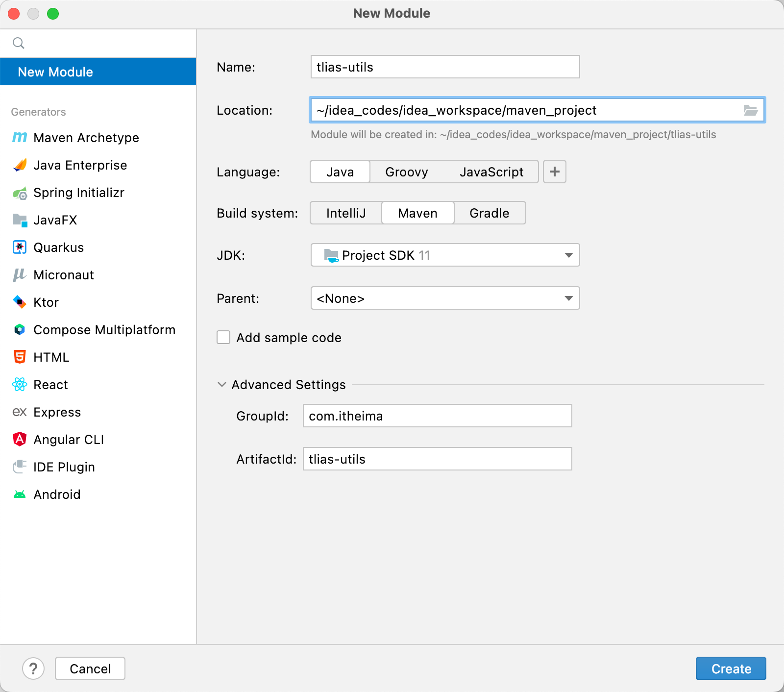Choose Maven build system

pos(417,213)
